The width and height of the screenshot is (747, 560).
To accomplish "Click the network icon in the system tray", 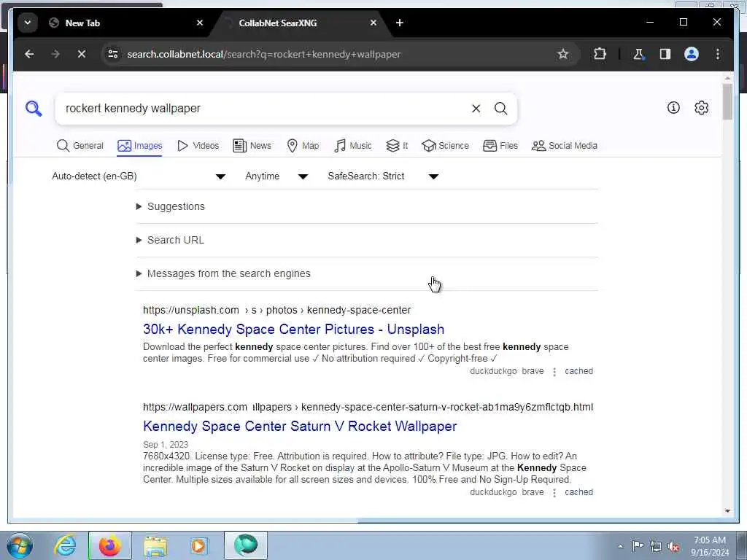I will (x=656, y=547).
